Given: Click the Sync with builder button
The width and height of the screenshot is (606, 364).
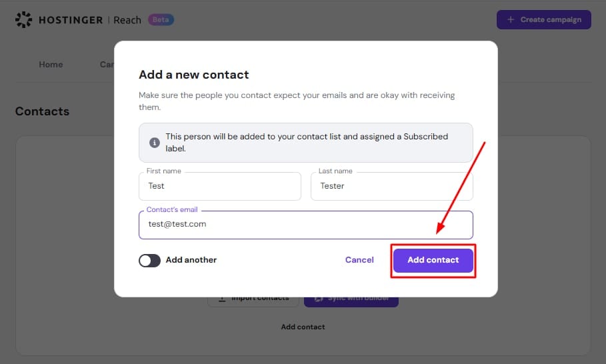Looking at the screenshot, I should [x=351, y=299].
